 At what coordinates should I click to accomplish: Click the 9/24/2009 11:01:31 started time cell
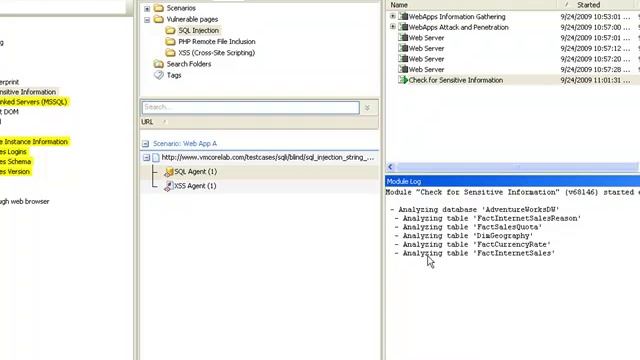point(595,80)
